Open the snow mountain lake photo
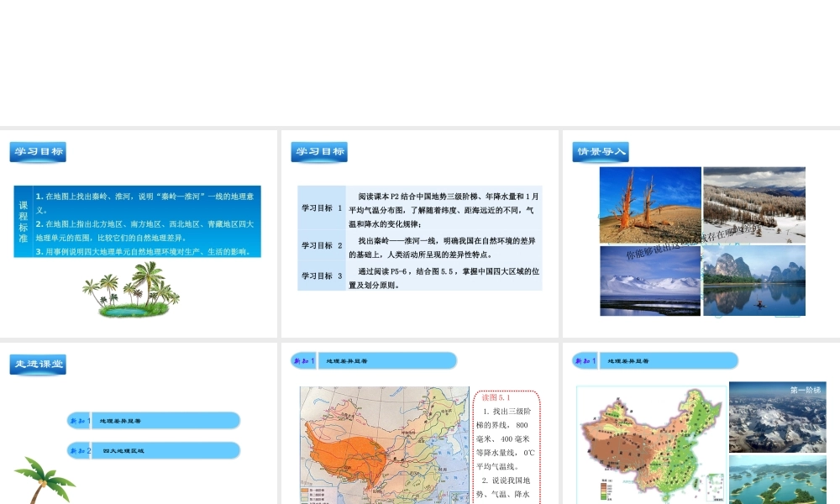The height and width of the screenshot is (504, 840). (650, 281)
